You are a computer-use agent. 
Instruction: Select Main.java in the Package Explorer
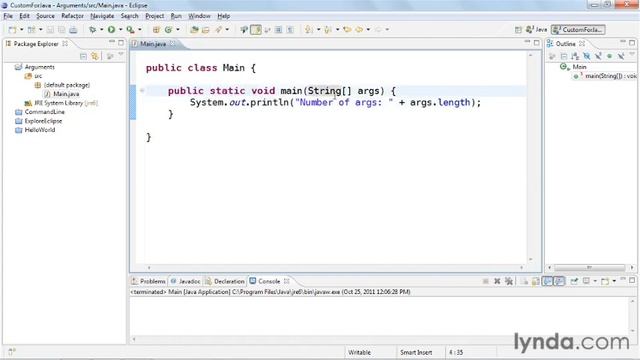[66, 94]
